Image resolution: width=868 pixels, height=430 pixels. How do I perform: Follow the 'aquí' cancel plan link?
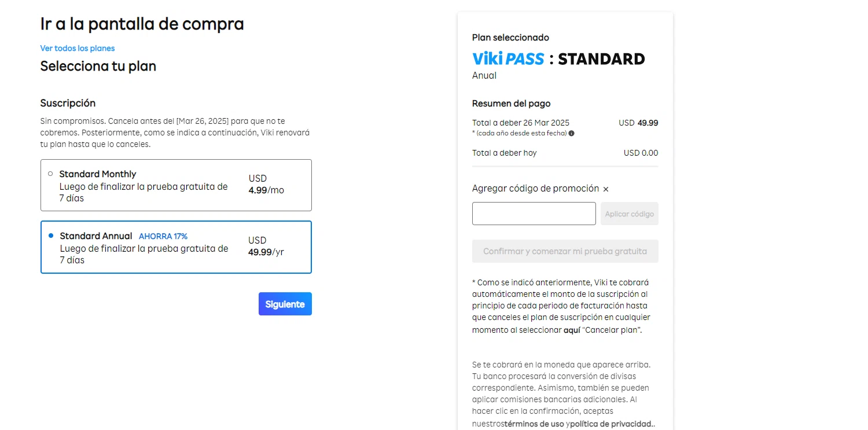point(571,330)
